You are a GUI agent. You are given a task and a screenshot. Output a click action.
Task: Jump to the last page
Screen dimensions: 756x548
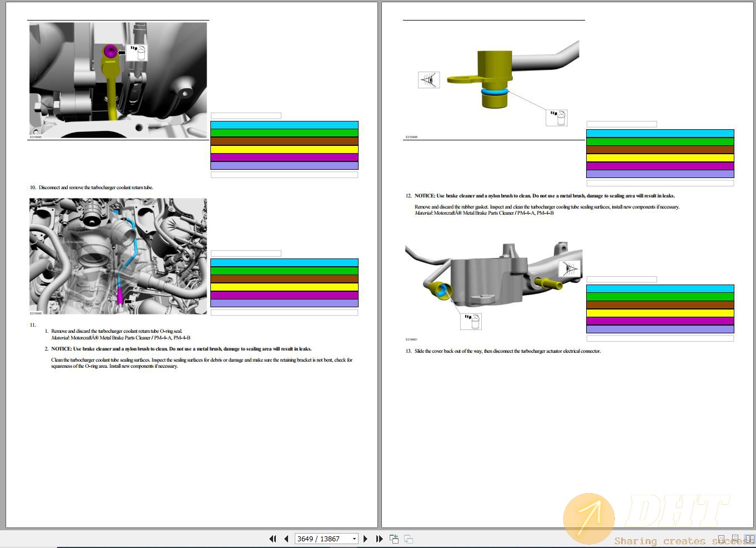[x=379, y=539]
